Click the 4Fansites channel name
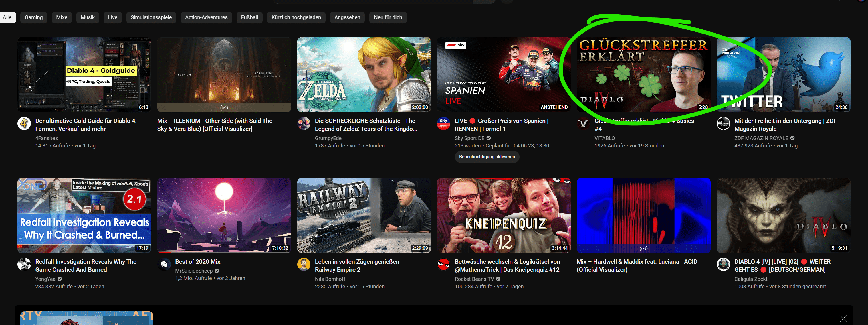Image resolution: width=868 pixels, height=325 pixels. [47, 138]
